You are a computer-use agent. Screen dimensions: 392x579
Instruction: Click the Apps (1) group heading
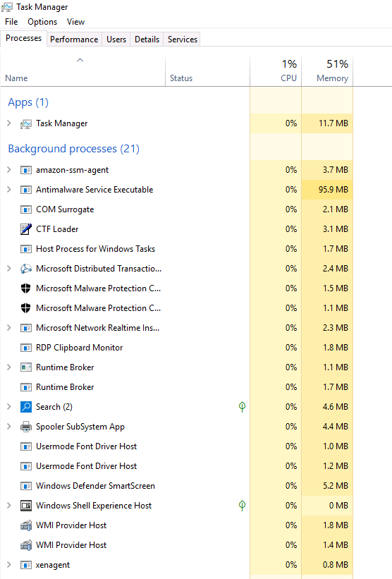coord(28,102)
